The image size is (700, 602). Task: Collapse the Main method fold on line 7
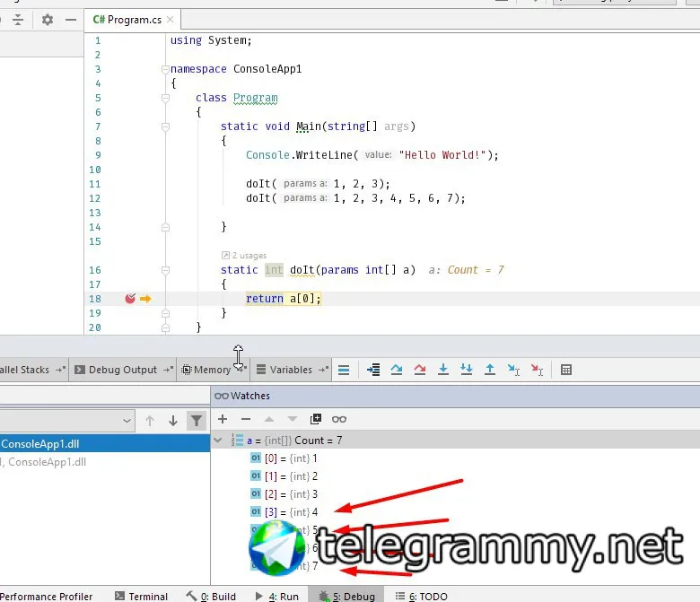[x=165, y=127]
